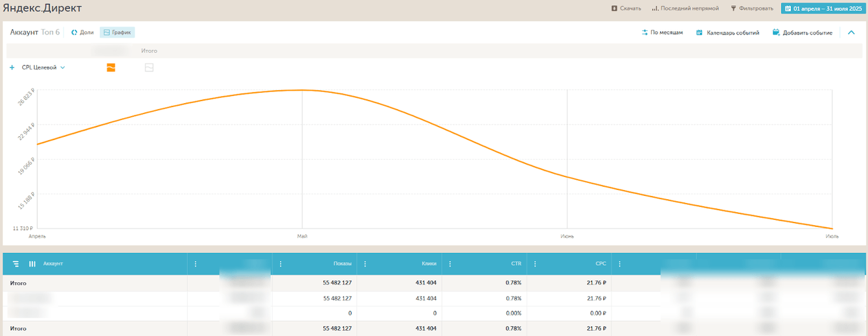Open Календарь событий
868x336 pixels.
point(727,32)
